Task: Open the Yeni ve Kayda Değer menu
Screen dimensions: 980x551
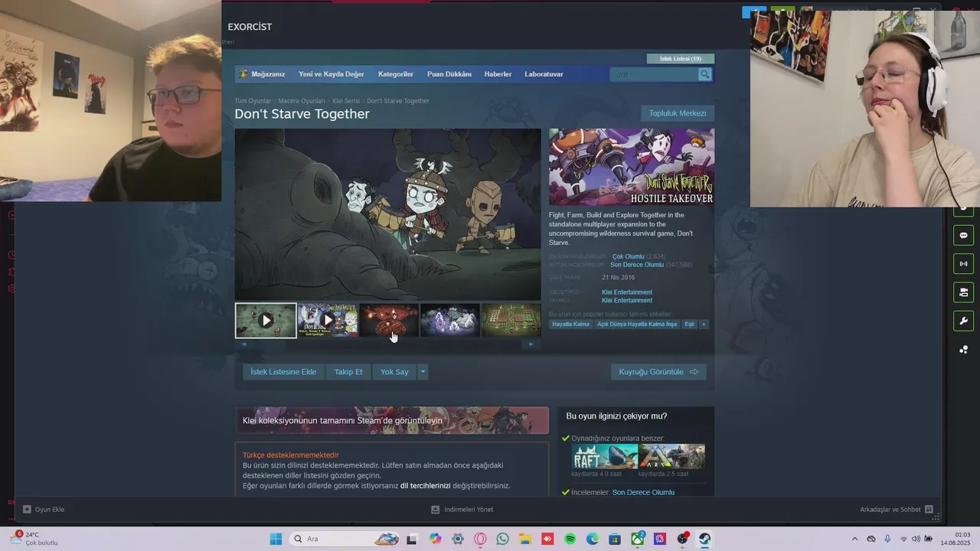Action: pos(332,74)
